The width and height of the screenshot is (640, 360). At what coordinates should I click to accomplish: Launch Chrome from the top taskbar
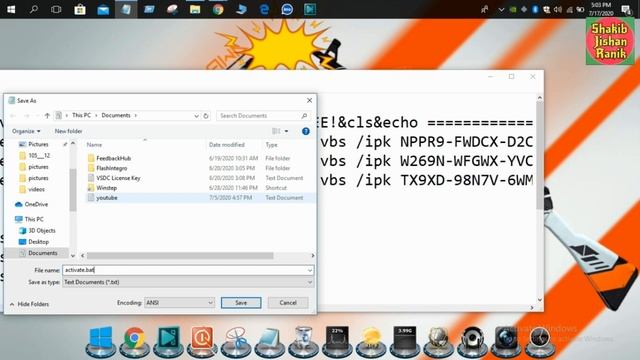click(218, 9)
